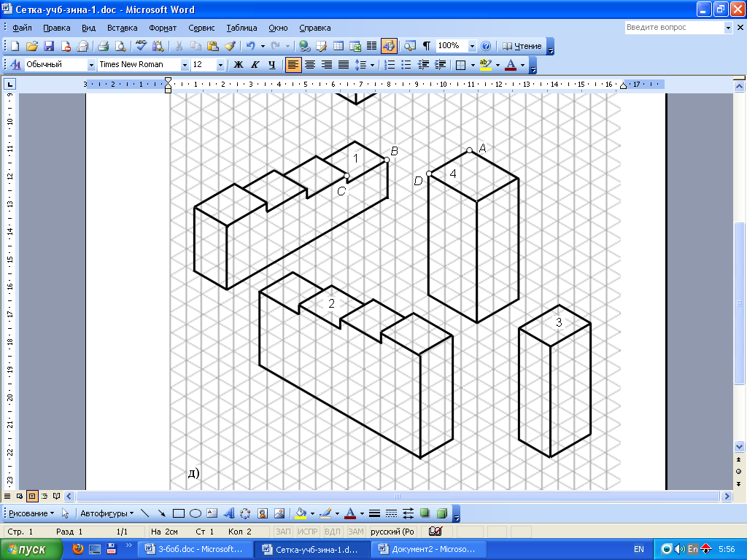The height and width of the screenshot is (560, 747).
Task: Insert table icon in toolbar
Action: (338, 46)
